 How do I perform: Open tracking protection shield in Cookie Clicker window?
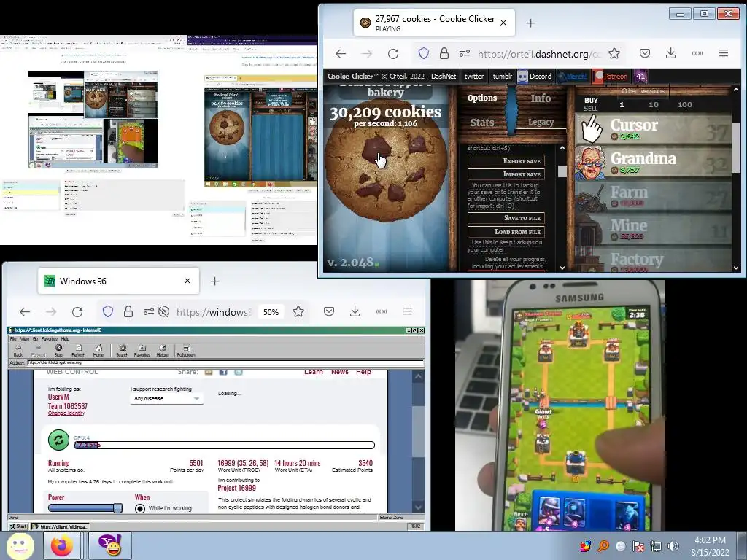pyautogui.click(x=424, y=53)
